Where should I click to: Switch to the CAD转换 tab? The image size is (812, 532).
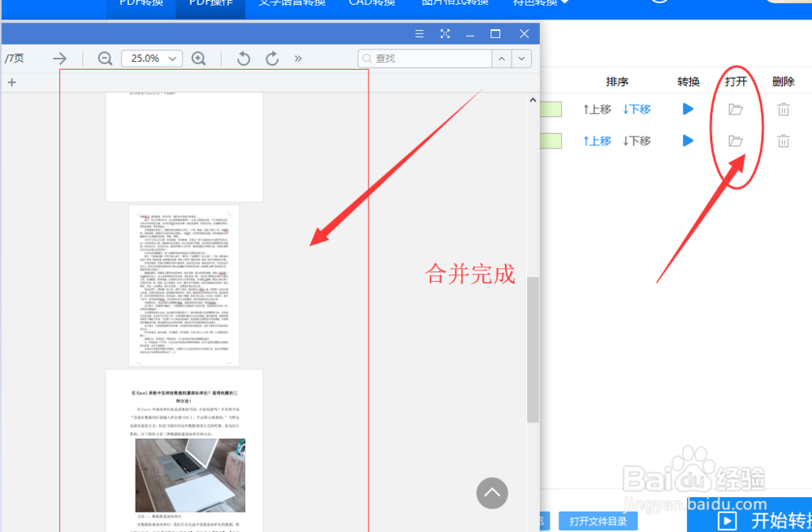coord(371,2)
